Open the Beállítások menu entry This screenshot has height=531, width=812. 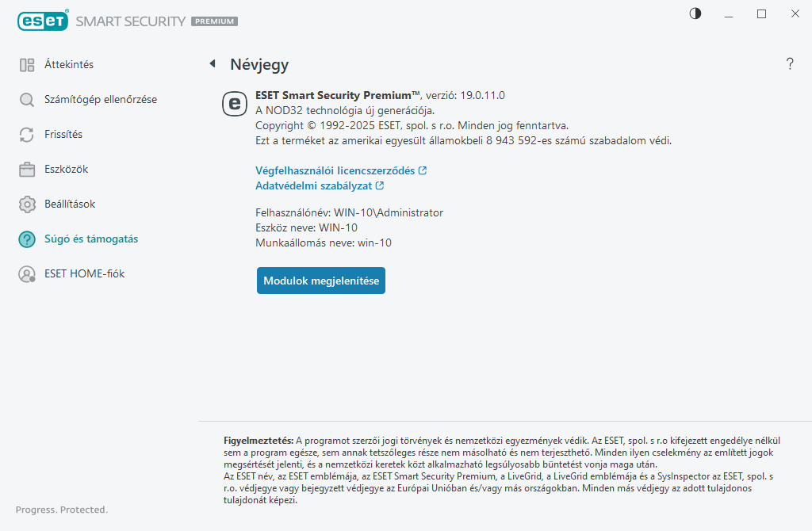[x=70, y=204]
